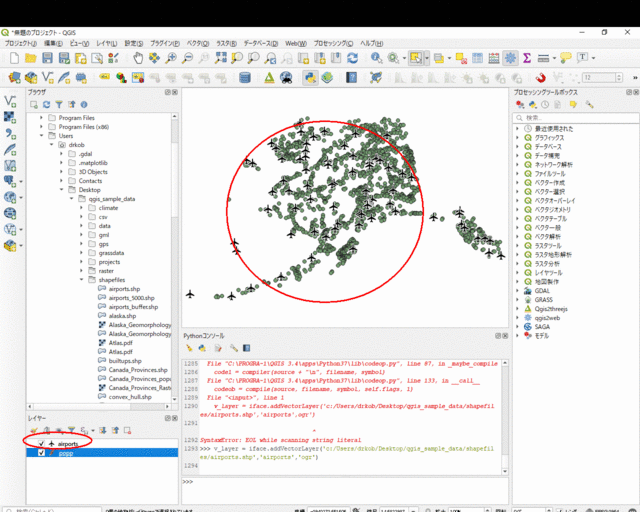640x512 pixels.
Task: Open Python console help book icon
Action: [247, 348]
